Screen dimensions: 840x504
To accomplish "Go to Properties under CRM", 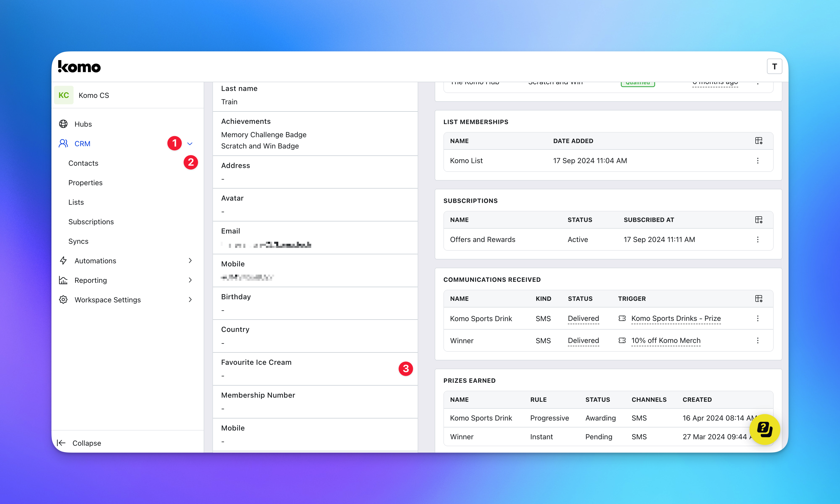I will 85,183.
